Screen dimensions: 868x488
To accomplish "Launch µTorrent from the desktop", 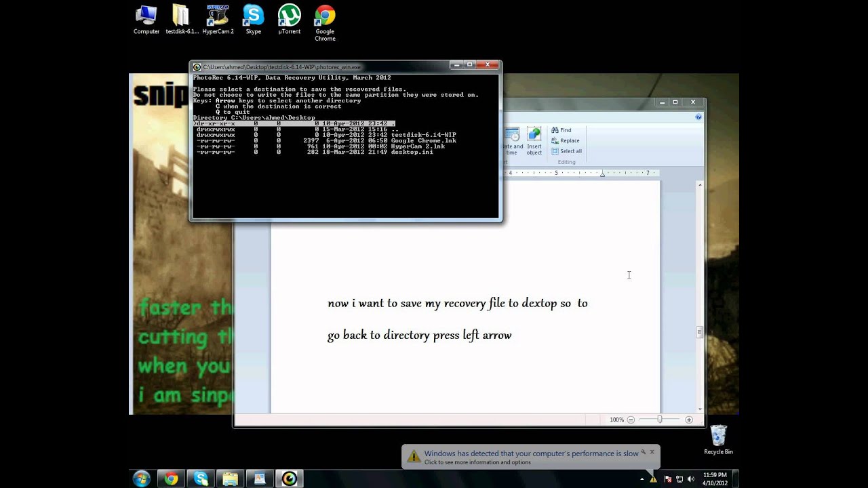I will (290, 20).
